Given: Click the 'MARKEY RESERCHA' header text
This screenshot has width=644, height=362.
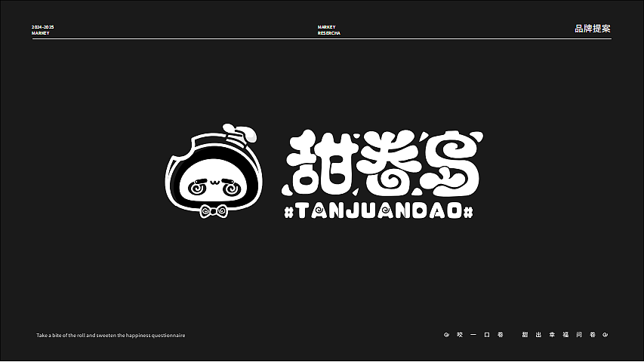Looking at the screenshot, I should coord(328,30).
